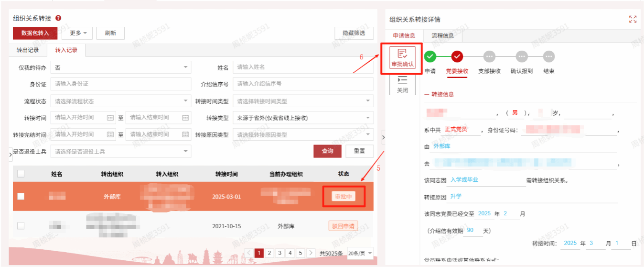The height and width of the screenshot is (267, 644).
Task: Switch to the 转出记录 tab
Action: tap(28, 50)
